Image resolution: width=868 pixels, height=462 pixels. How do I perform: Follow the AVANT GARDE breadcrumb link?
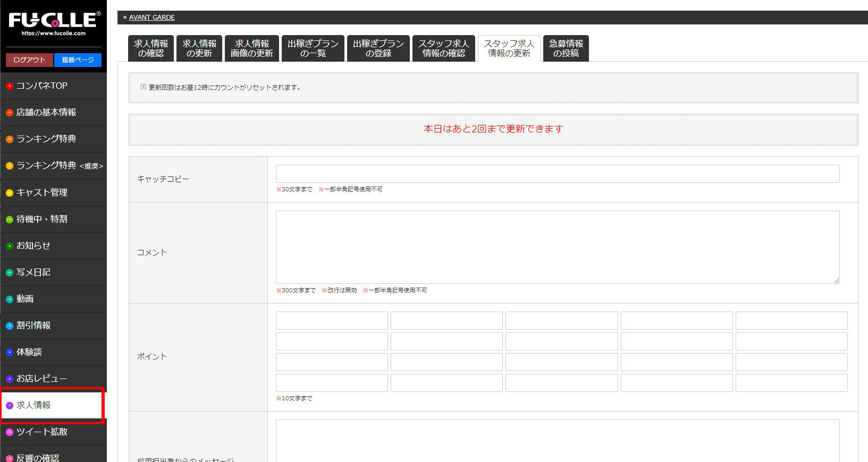[151, 18]
